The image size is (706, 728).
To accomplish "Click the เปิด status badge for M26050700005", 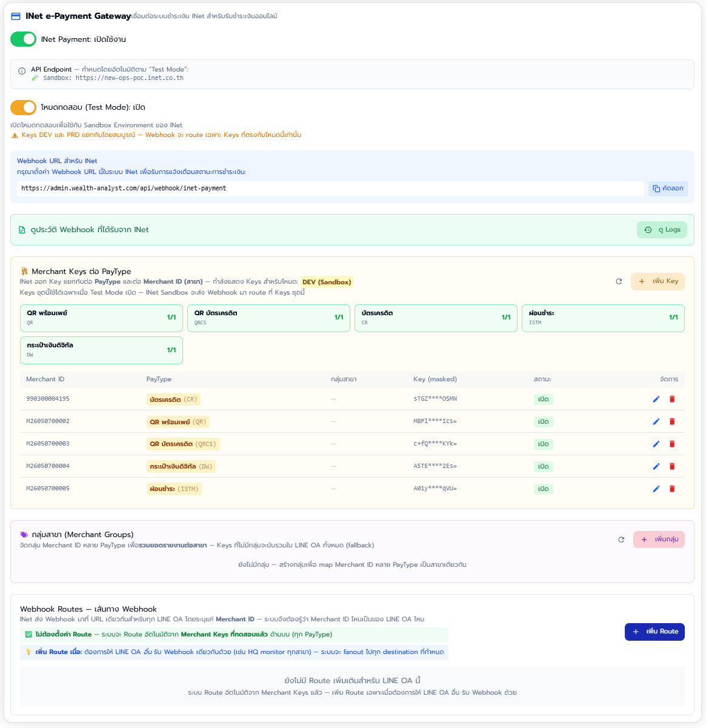I will click(x=544, y=489).
